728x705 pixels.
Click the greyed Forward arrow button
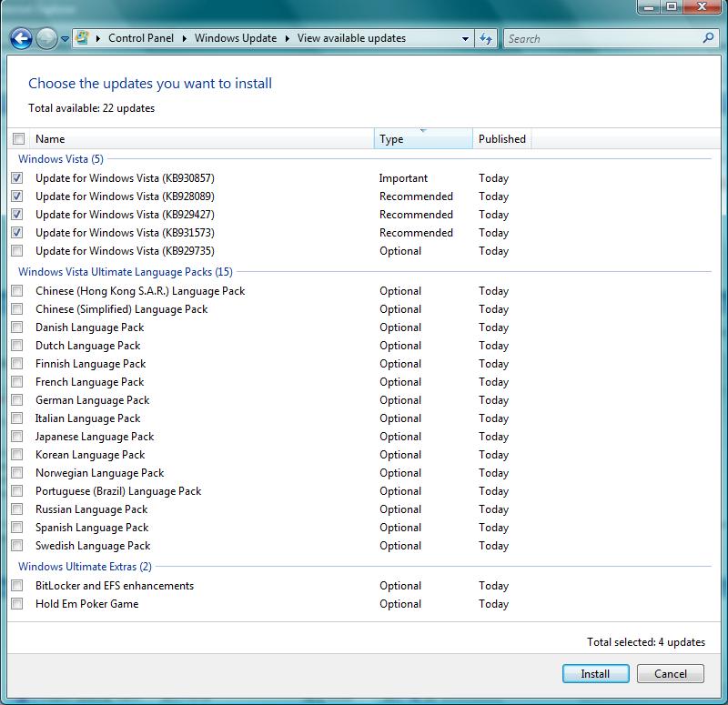click(x=46, y=38)
